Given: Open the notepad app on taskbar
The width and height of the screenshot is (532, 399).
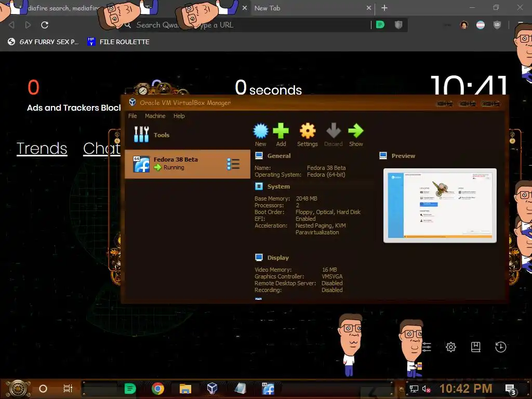Looking at the screenshot, I should click(x=240, y=389).
